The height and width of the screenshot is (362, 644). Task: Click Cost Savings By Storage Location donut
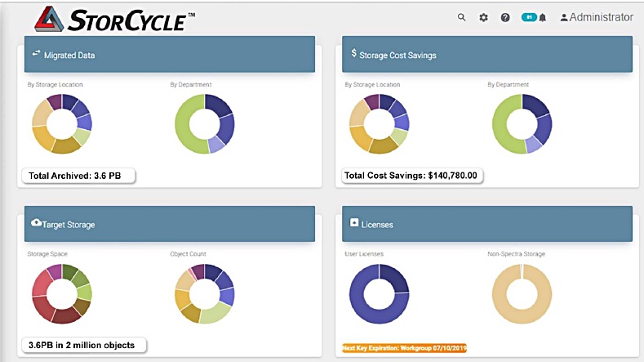[x=379, y=124]
